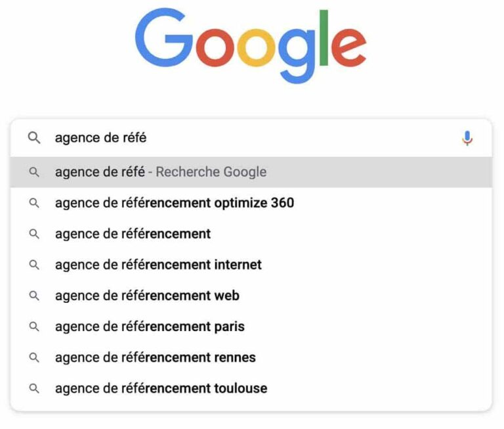
Task: Choose suggestion "agence de référencement optimize 360"
Action: click(175, 203)
